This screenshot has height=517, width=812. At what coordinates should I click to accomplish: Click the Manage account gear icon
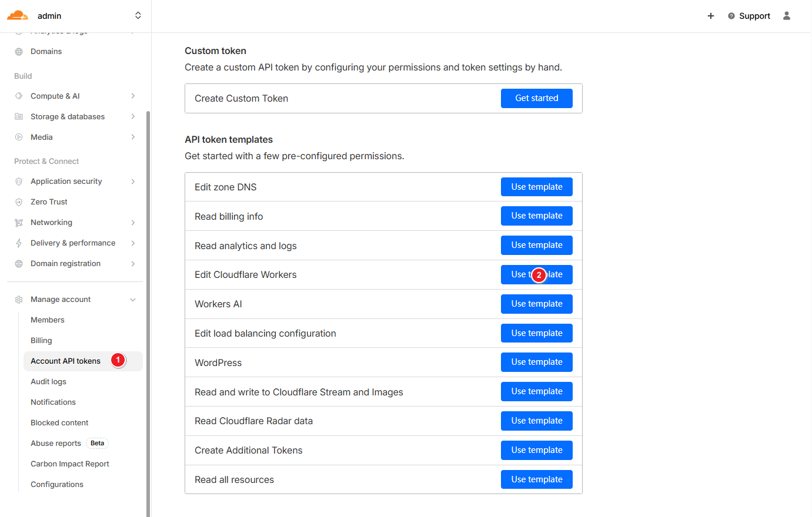[x=19, y=300]
